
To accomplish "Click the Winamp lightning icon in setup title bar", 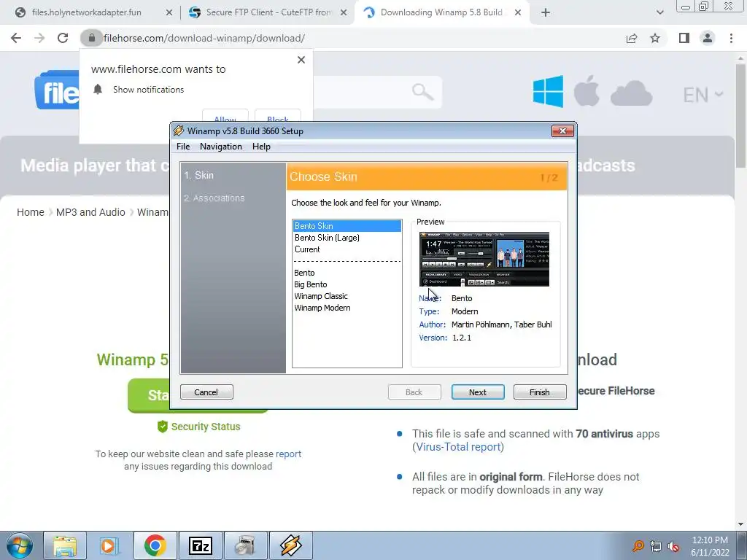I will (179, 131).
